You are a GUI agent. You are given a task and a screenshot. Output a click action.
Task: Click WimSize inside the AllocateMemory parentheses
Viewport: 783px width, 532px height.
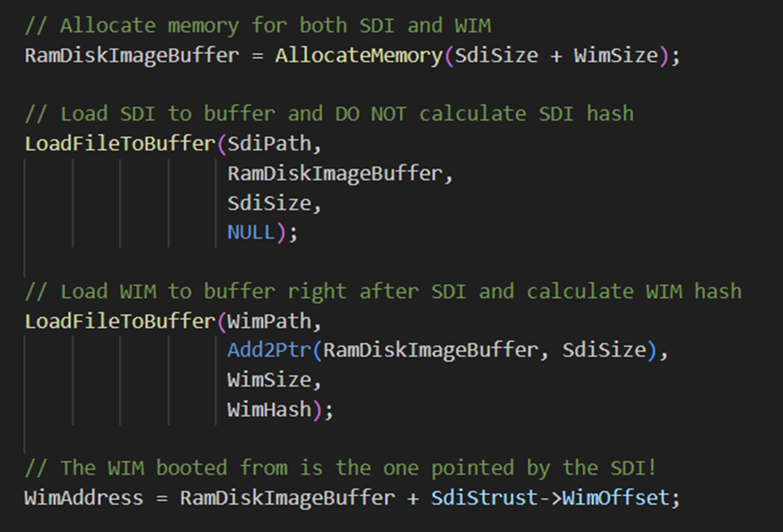pyautogui.click(x=616, y=56)
